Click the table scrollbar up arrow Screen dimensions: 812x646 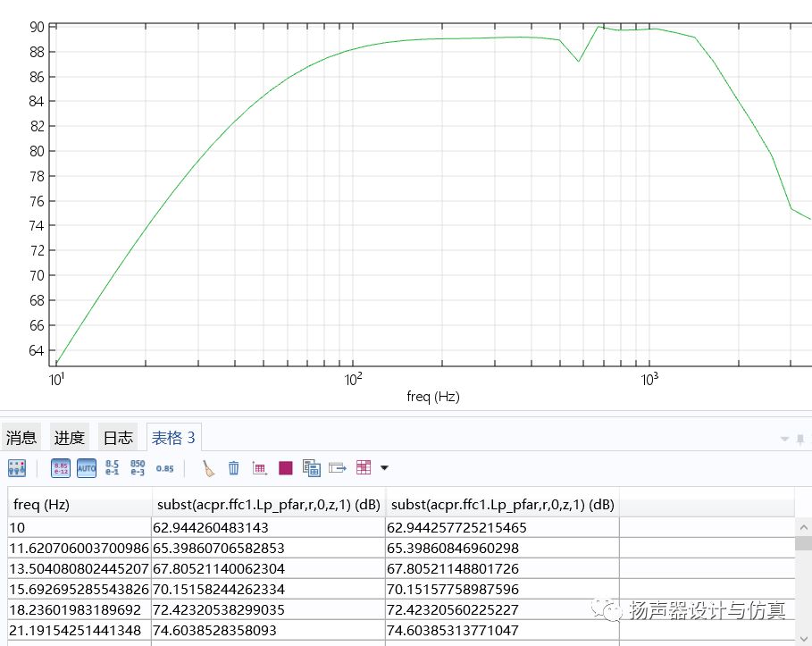(803, 526)
